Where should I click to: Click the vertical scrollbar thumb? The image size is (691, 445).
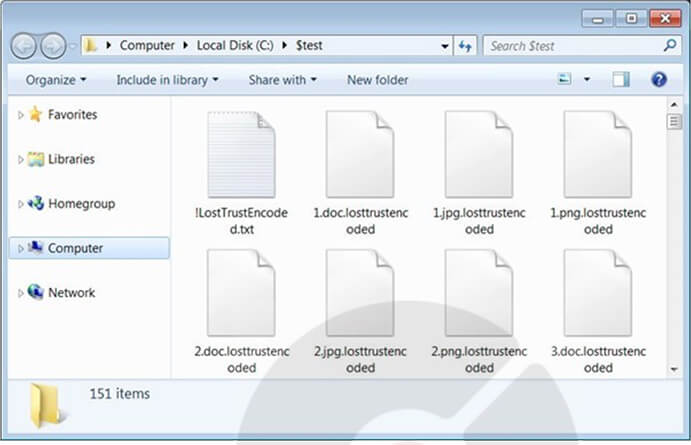[674, 121]
